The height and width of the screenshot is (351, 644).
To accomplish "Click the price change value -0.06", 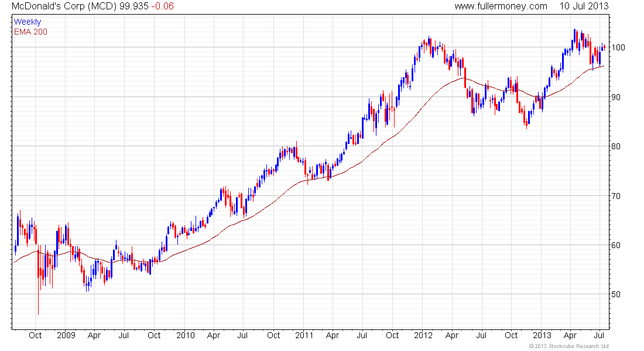I will coord(162,6).
